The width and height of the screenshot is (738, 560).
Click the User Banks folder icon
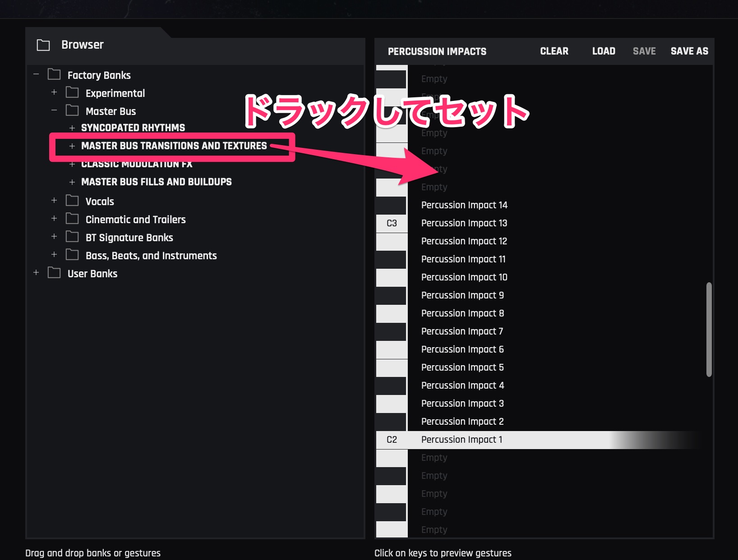point(54,273)
